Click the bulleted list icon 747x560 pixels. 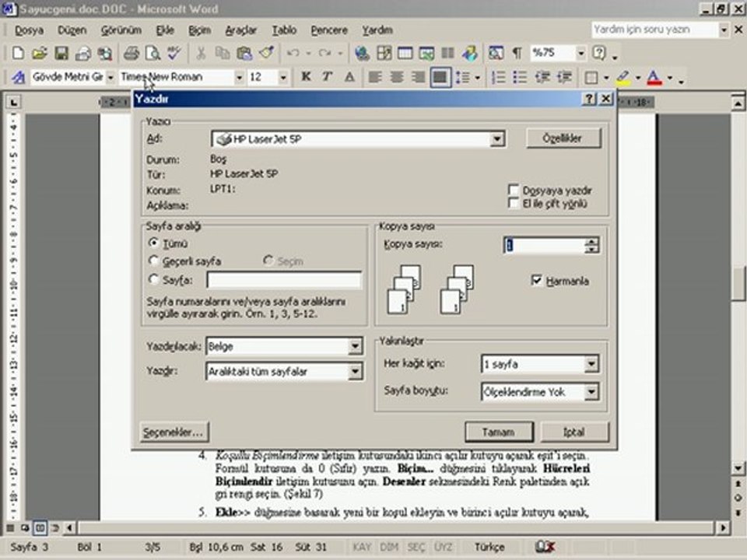click(x=520, y=77)
